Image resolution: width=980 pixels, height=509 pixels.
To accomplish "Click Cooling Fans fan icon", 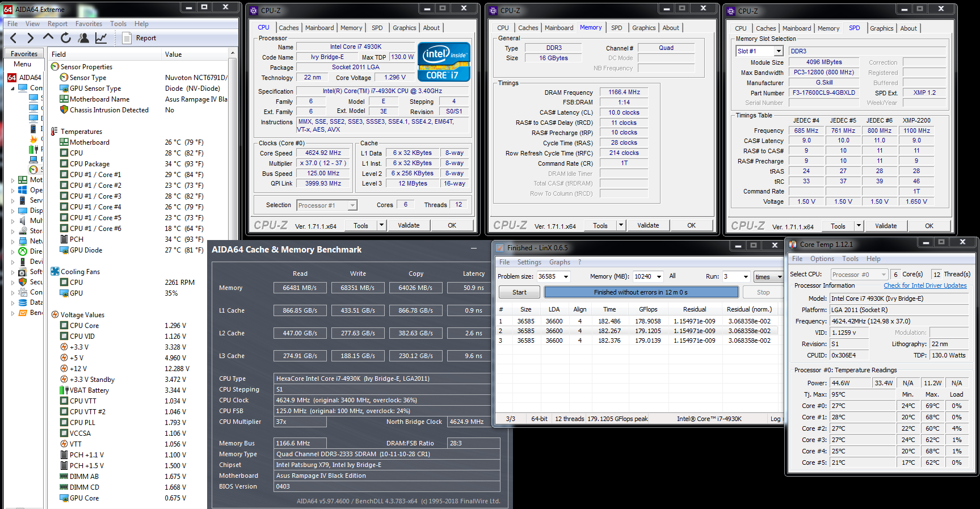I will (x=55, y=272).
